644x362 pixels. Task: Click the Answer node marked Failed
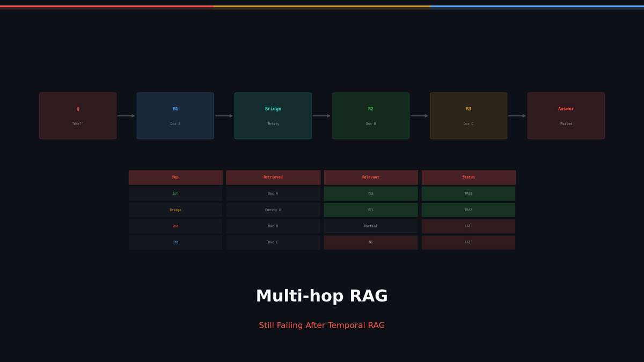pos(566,115)
